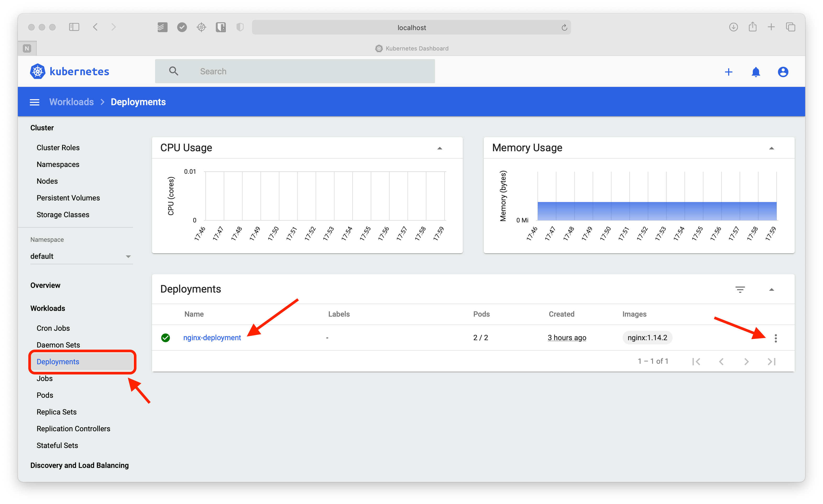Open nginx-deployment three-dot actions menu
823x504 pixels.
(x=776, y=338)
